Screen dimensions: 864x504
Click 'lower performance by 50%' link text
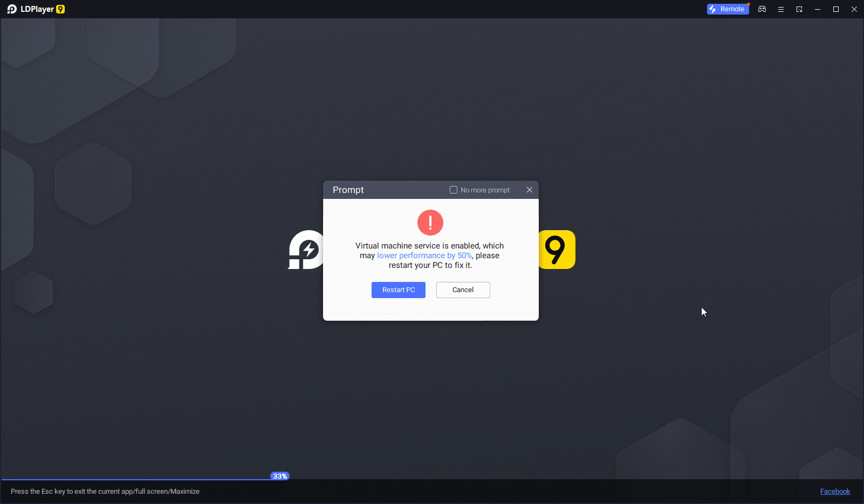click(424, 256)
